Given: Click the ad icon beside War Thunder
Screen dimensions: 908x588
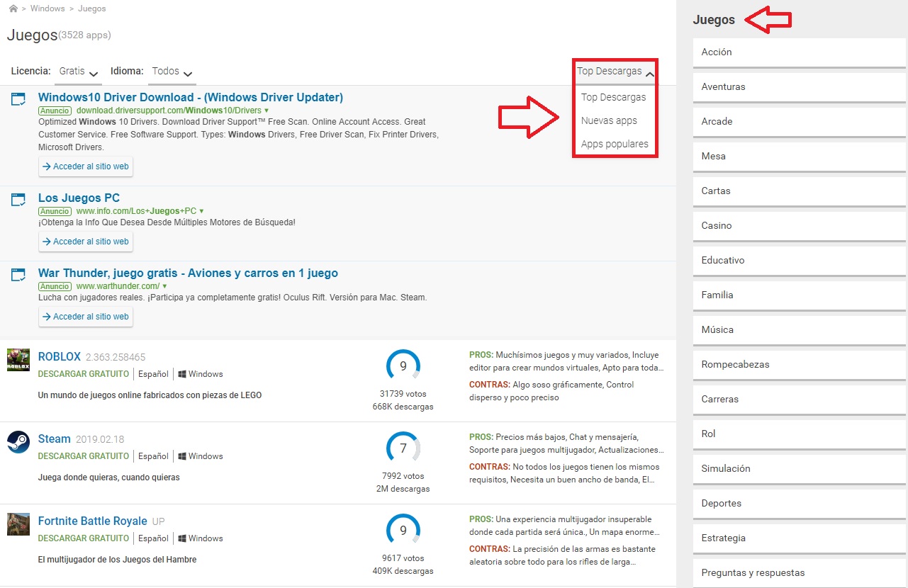Looking at the screenshot, I should 18,275.
